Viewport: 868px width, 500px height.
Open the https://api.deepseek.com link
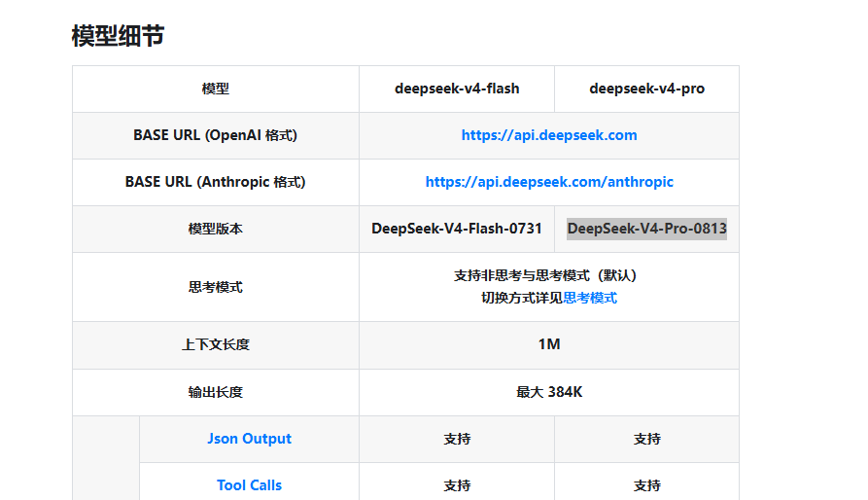coord(549,135)
